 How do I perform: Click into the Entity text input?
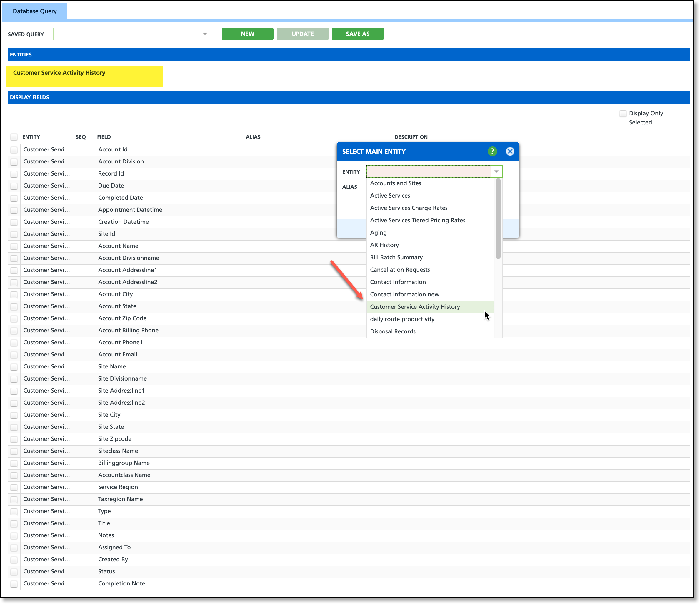(428, 172)
